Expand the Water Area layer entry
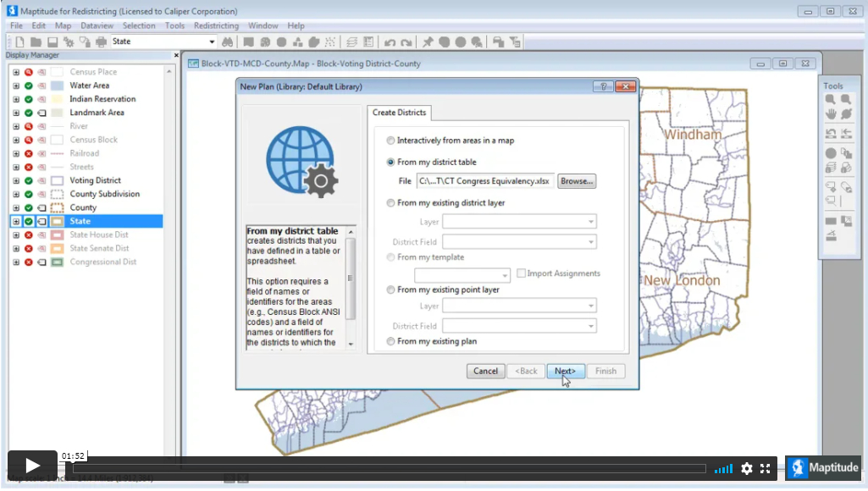The image size is (868, 491). click(15, 86)
